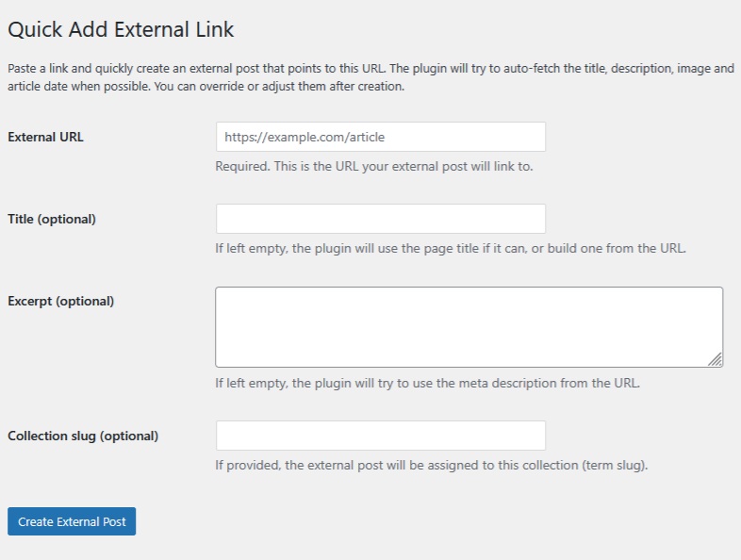Focus the External URL input field

pos(380,137)
